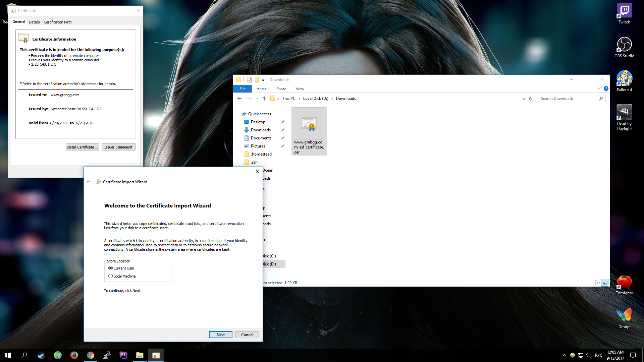This screenshot has width=644, height=362.
Task: Expand the address bar history dropdown
Action: [x=524, y=99]
